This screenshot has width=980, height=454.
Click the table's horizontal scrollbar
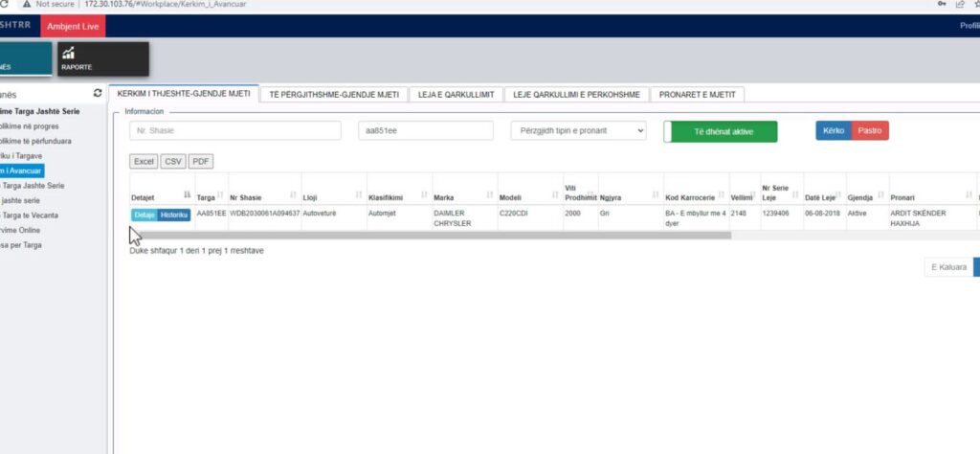[431, 235]
